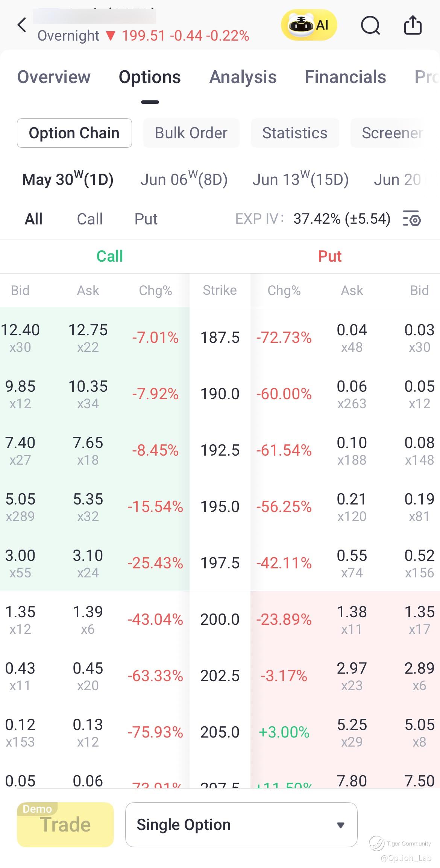Tap the search magnifier icon
Image resolution: width=440 pixels, height=868 pixels.
[370, 25]
